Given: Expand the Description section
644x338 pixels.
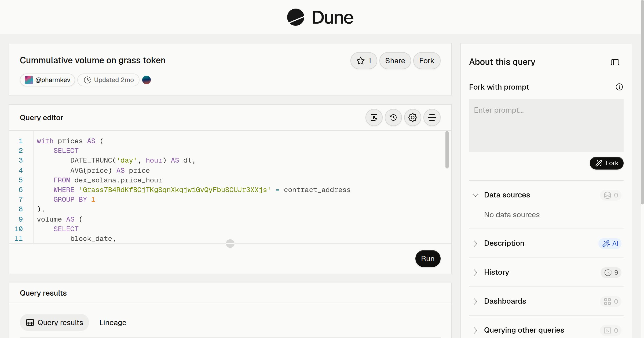Looking at the screenshot, I should pyautogui.click(x=475, y=243).
